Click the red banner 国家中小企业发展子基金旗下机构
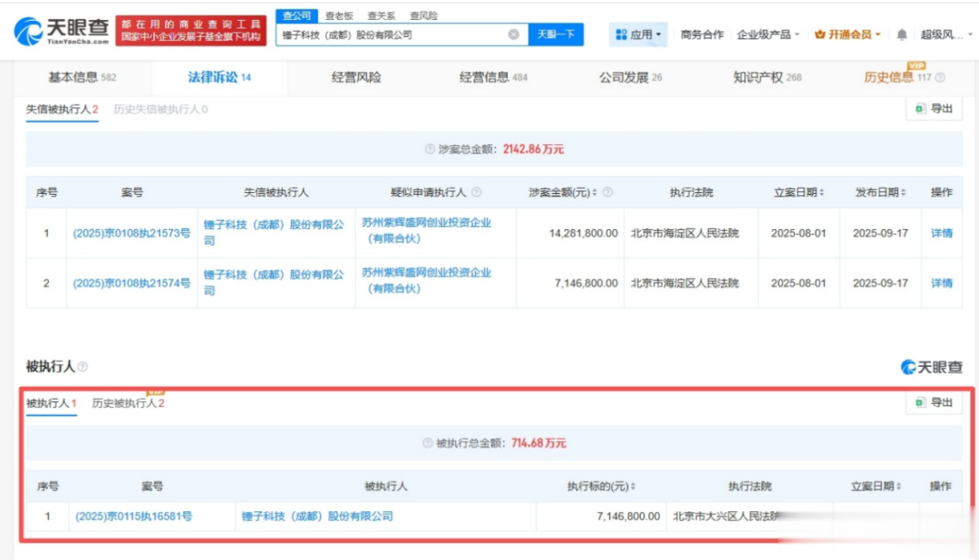Screen dimensions: 979x560 pyautogui.click(x=190, y=37)
